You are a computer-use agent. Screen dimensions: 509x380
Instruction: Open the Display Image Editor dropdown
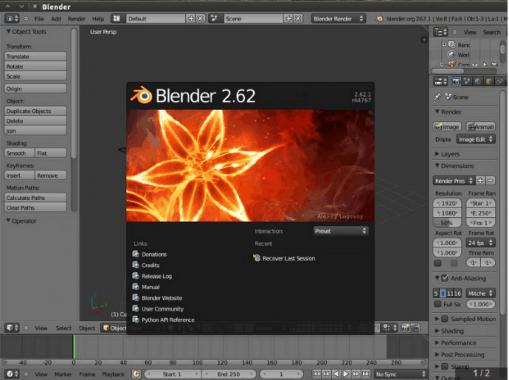[x=476, y=139]
